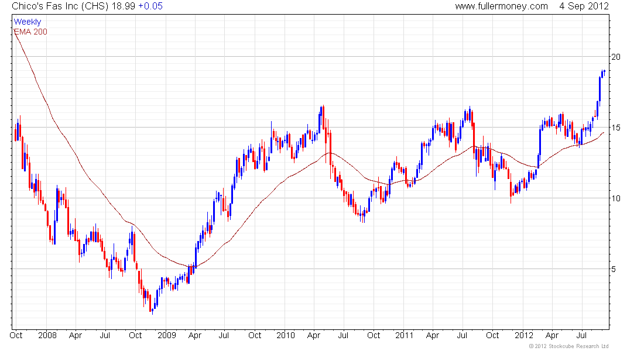Click the chart title "Chico's Fas Inc (CHS)"
The image size is (644, 351).
[x=60, y=6]
